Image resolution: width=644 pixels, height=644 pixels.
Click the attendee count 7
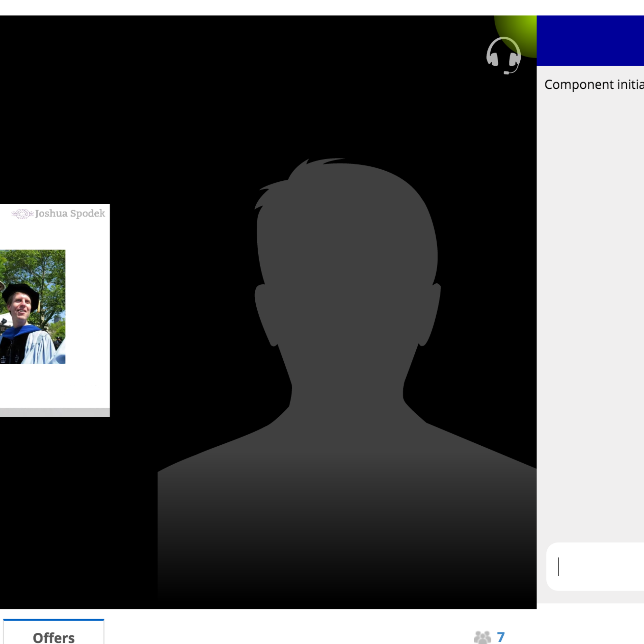501,637
